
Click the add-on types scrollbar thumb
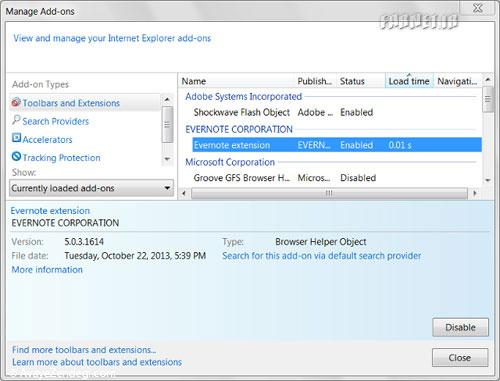[167, 124]
